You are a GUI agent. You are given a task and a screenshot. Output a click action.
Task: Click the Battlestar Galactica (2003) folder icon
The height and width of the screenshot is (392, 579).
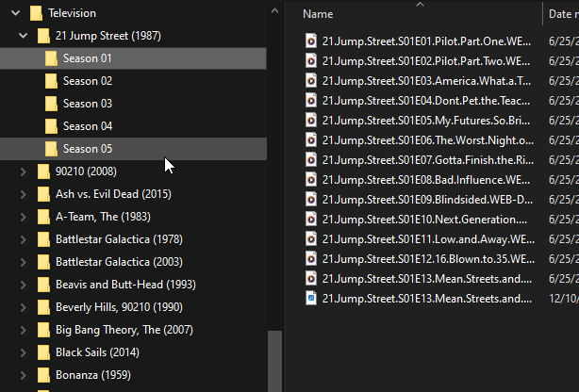click(43, 262)
